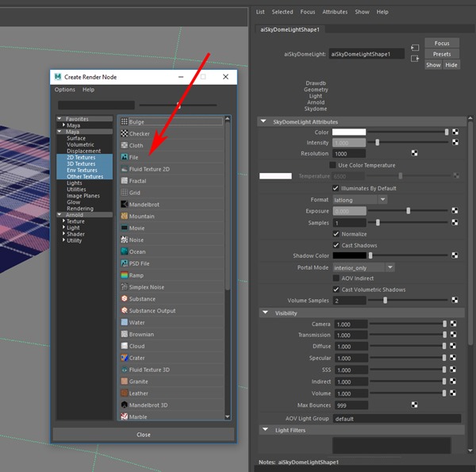
Task: Create a Grid texture node
Action: click(171, 193)
